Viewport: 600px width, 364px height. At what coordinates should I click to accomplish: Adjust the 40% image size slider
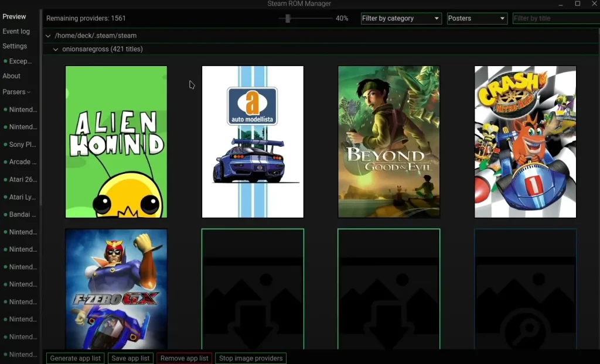pyautogui.click(x=288, y=18)
